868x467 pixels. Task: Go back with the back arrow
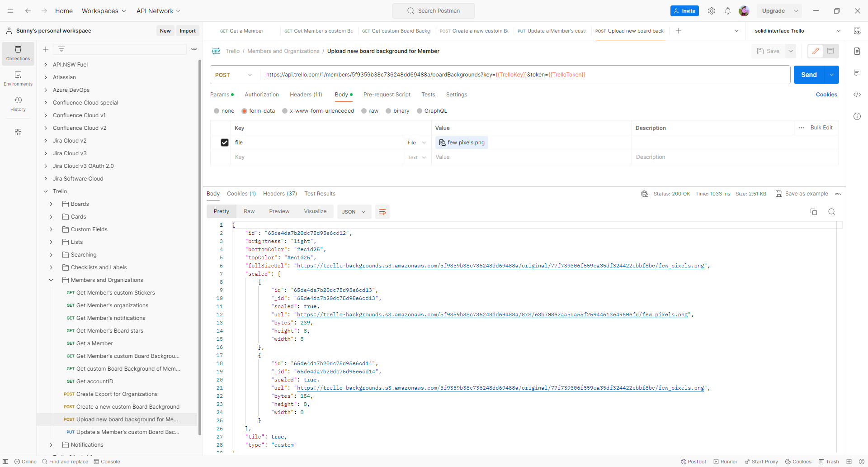(x=28, y=11)
